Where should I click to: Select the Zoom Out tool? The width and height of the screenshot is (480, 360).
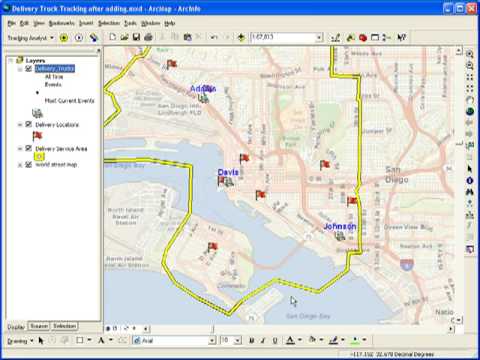[x=470, y=66]
